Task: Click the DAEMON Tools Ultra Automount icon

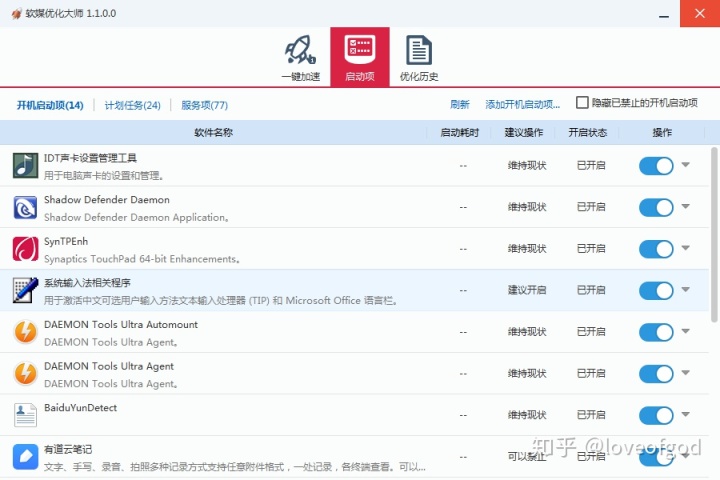Action: 25,332
